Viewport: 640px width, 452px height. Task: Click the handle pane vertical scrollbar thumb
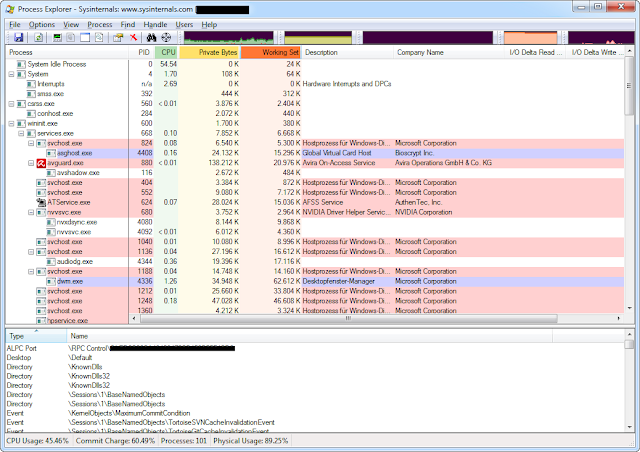[629, 344]
